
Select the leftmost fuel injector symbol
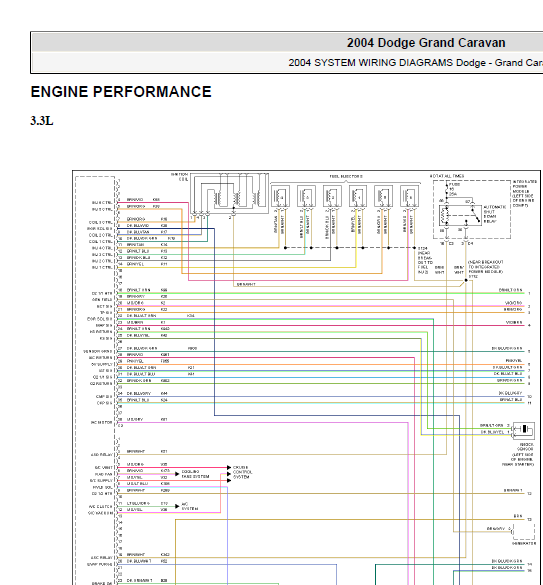tap(280, 196)
